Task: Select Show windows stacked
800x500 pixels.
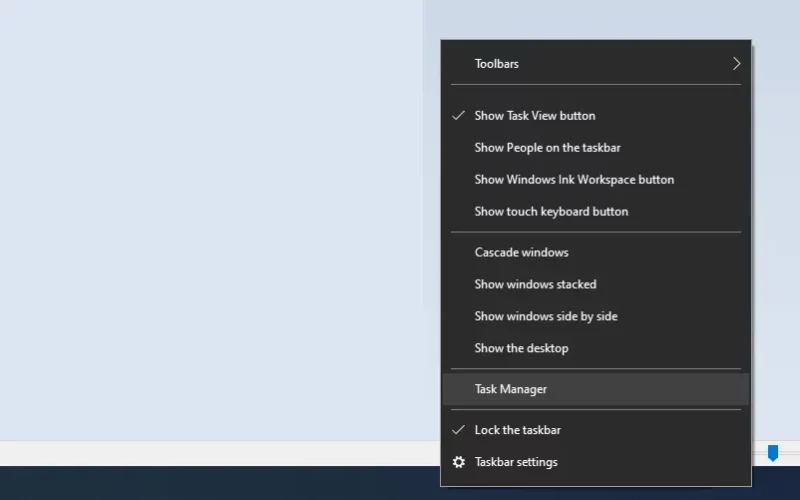Action: [x=596, y=284]
